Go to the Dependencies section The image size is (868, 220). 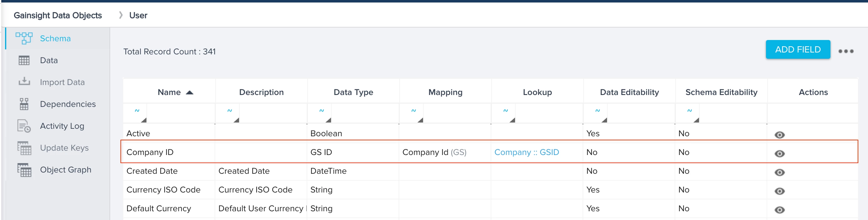(58, 104)
